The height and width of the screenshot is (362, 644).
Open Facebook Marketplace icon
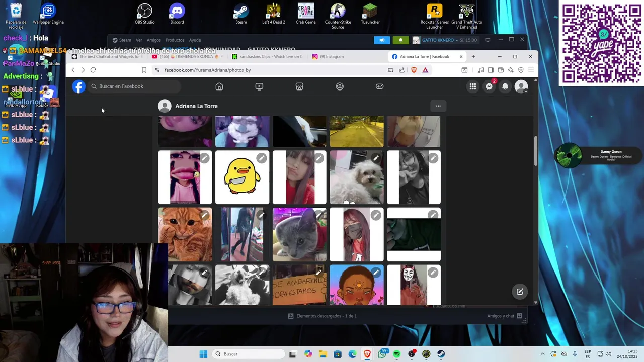[x=299, y=86]
